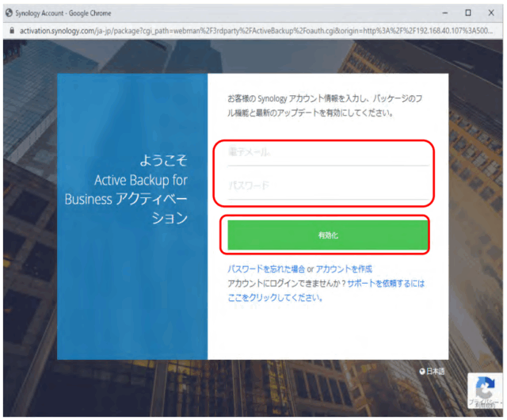Focus the パスワード password field
The width and height of the screenshot is (507, 420).
tap(328, 186)
